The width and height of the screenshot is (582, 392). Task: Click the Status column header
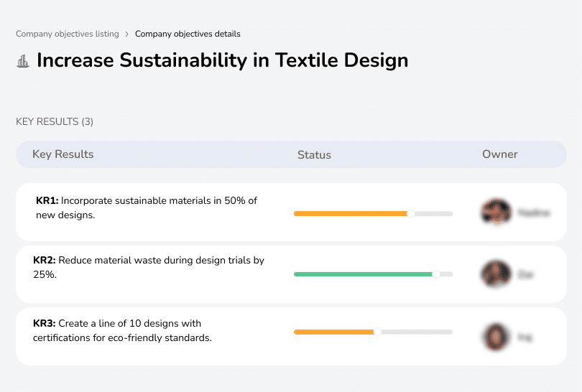[x=314, y=154]
